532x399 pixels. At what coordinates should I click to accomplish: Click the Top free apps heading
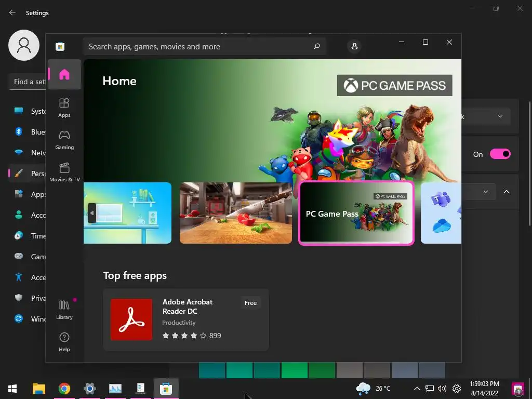point(135,275)
